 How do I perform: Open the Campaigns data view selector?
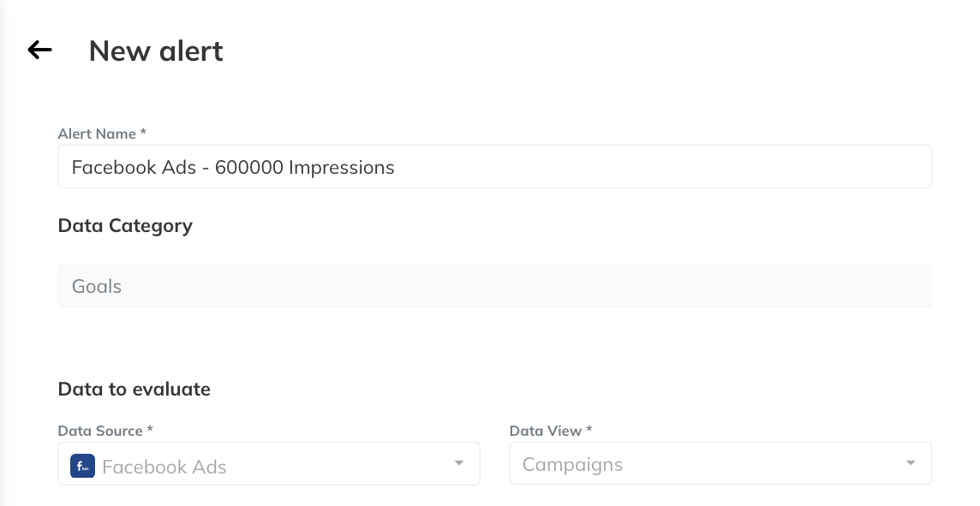pos(720,463)
